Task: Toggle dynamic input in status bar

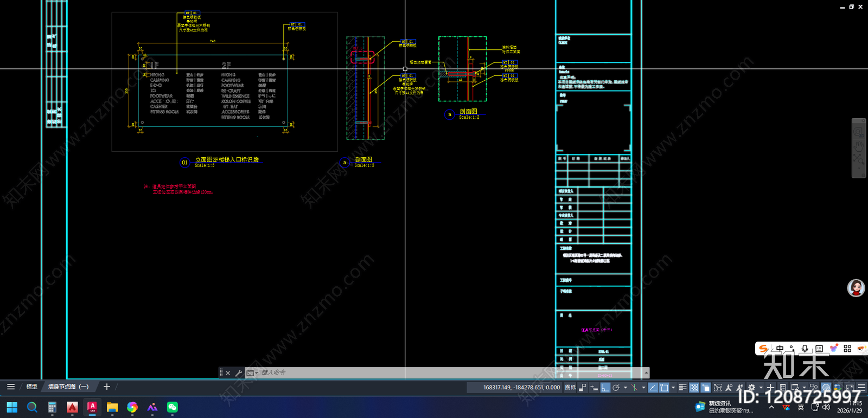Action: (x=594, y=387)
